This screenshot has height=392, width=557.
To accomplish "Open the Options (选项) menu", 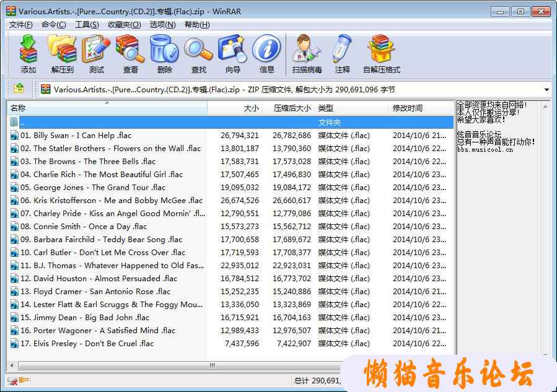I will click(x=163, y=25).
